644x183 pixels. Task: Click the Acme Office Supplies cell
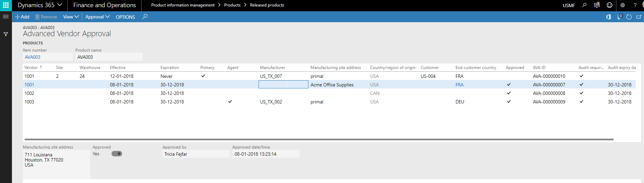pos(332,85)
